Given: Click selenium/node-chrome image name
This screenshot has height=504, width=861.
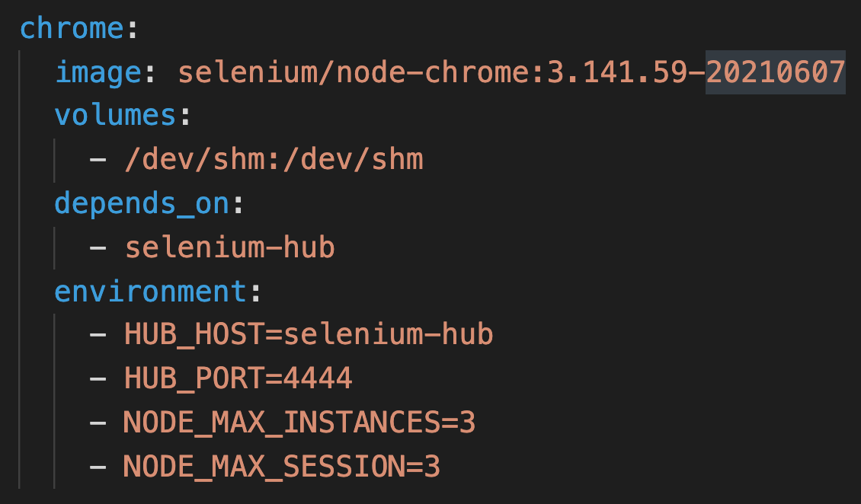Looking at the screenshot, I should [x=353, y=72].
